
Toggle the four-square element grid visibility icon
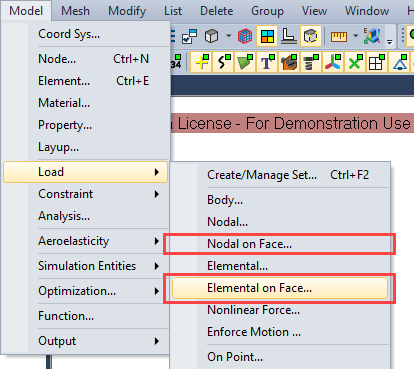point(377,62)
